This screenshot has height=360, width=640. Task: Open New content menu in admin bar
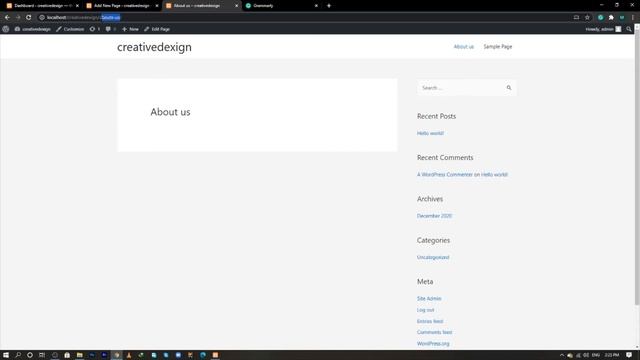pos(130,29)
